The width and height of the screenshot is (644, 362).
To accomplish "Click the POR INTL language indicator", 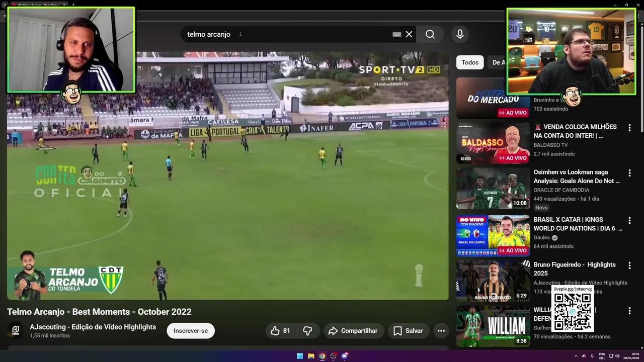I will click(602, 356).
